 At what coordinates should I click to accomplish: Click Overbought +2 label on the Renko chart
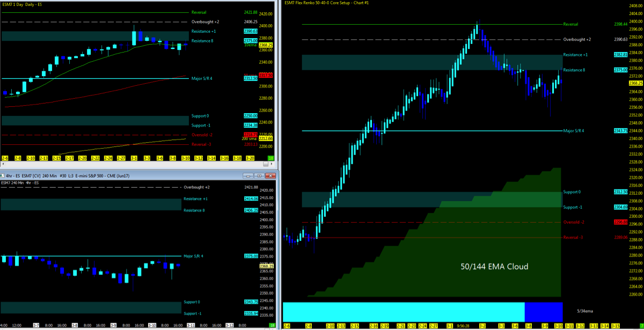coord(577,39)
